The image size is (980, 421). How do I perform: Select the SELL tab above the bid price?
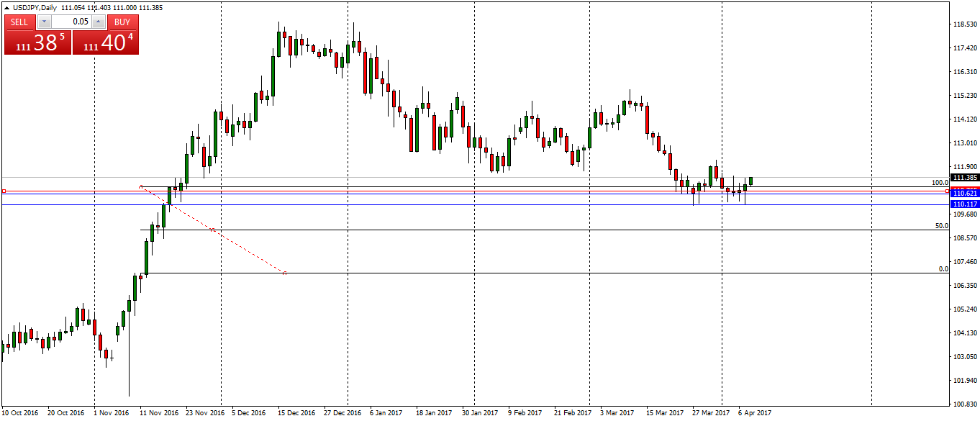[19, 22]
